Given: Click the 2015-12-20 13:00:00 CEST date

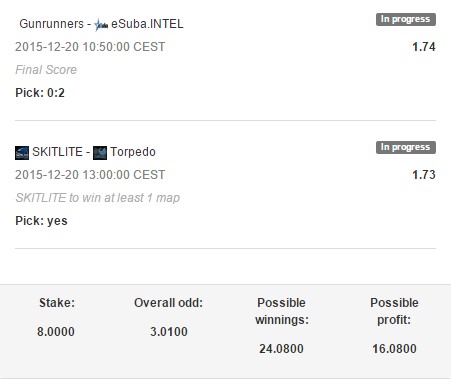Looking at the screenshot, I should click(90, 175).
